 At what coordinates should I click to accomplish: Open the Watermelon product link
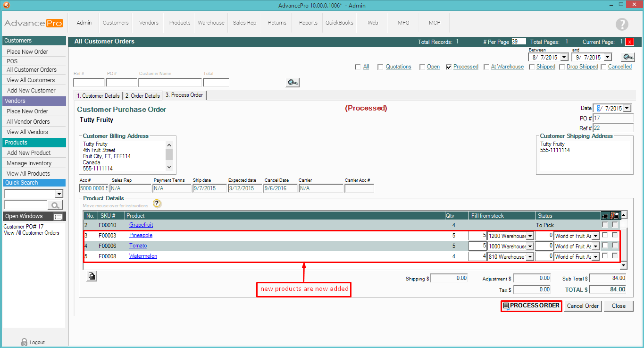[143, 256]
